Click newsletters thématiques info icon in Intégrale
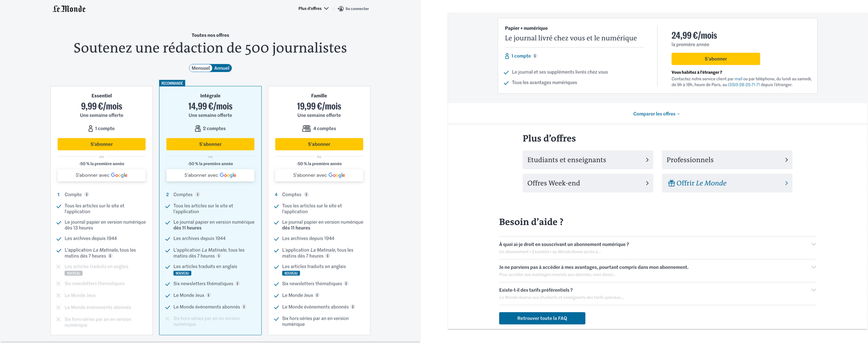868x343 pixels. tap(237, 284)
